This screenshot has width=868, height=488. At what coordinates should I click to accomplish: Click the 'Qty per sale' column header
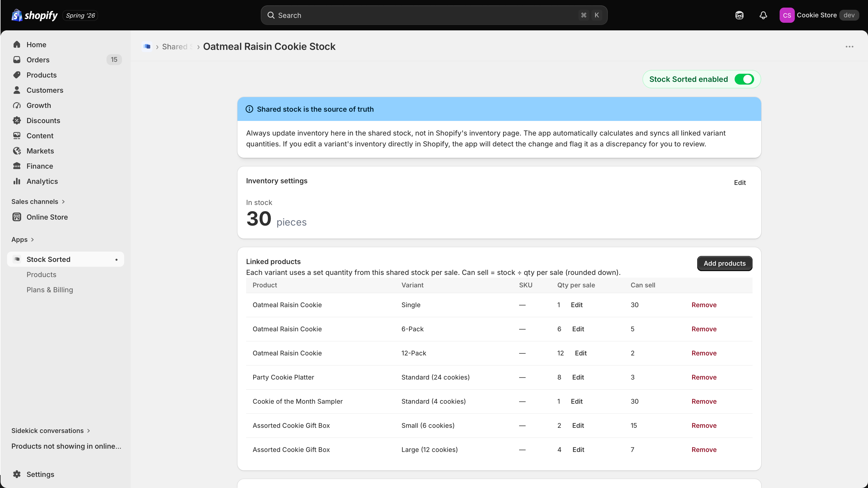[x=576, y=285]
